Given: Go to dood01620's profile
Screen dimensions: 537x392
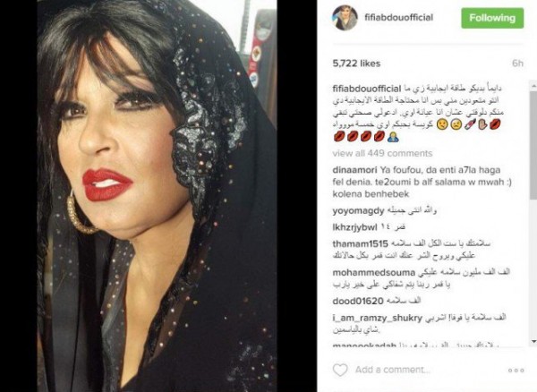Looking at the screenshot, I should (357, 302).
